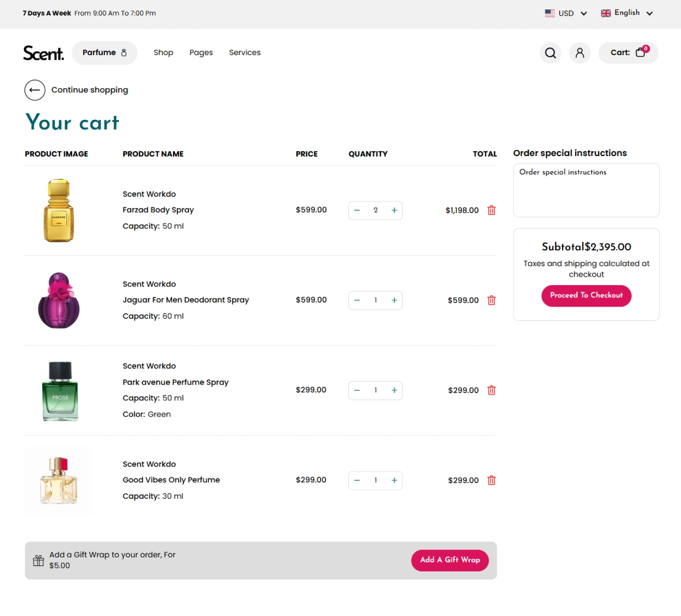Open the search magnifier icon
Image resolution: width=681 pixels, height=616 pixels.
550,53
